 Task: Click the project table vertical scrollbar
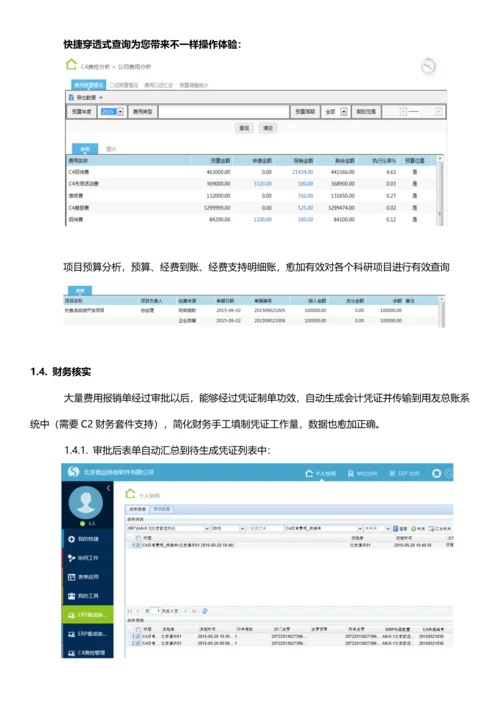coord(442,312)
